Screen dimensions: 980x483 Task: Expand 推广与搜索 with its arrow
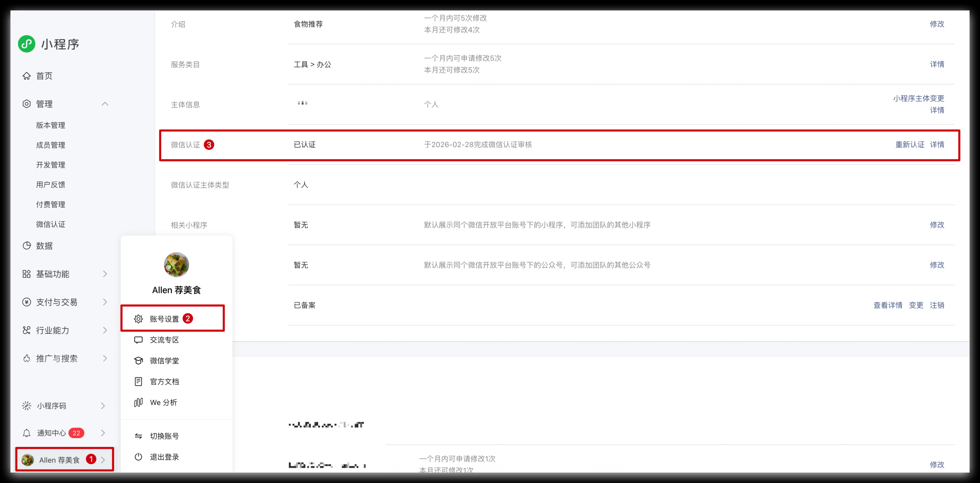[x=105, y=358]
